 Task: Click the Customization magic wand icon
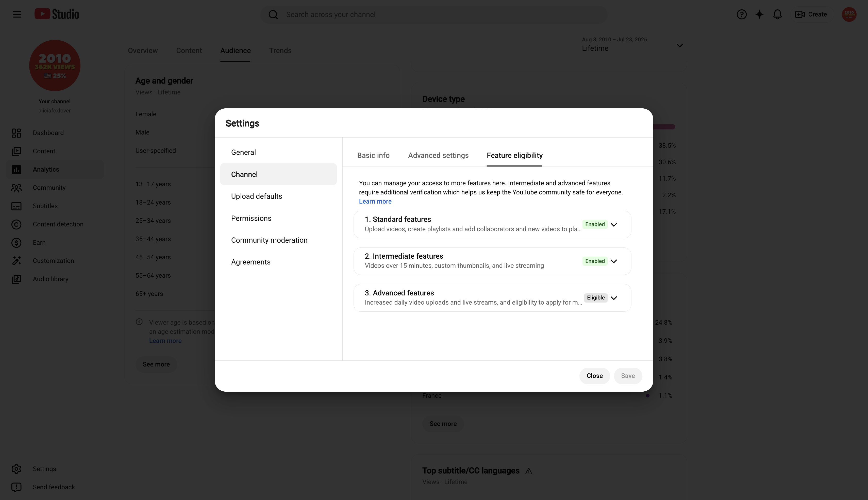pyautogui.click(x=16, y=261)
